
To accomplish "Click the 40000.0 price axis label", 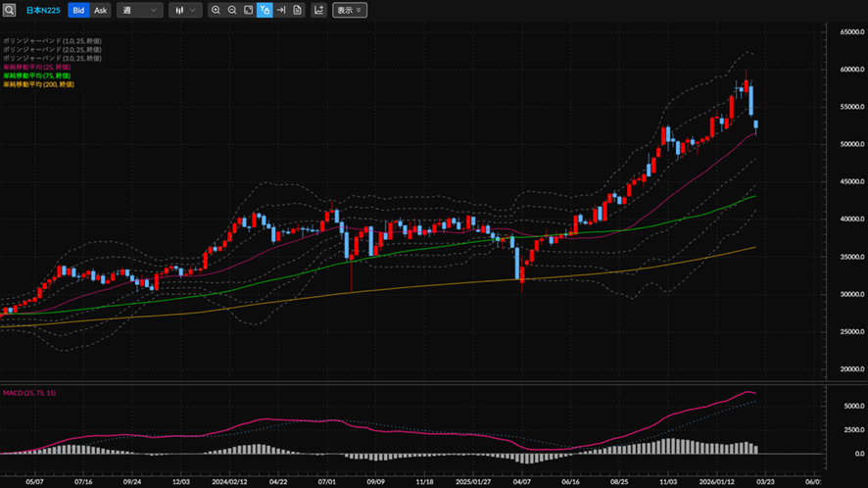I will [x=852, y=219].
